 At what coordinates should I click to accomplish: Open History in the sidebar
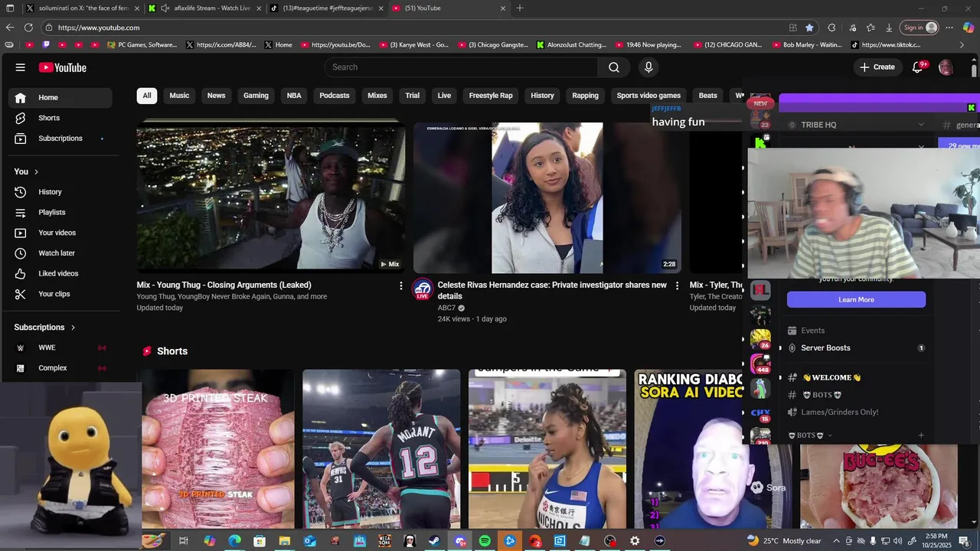[x=60, y=192]
